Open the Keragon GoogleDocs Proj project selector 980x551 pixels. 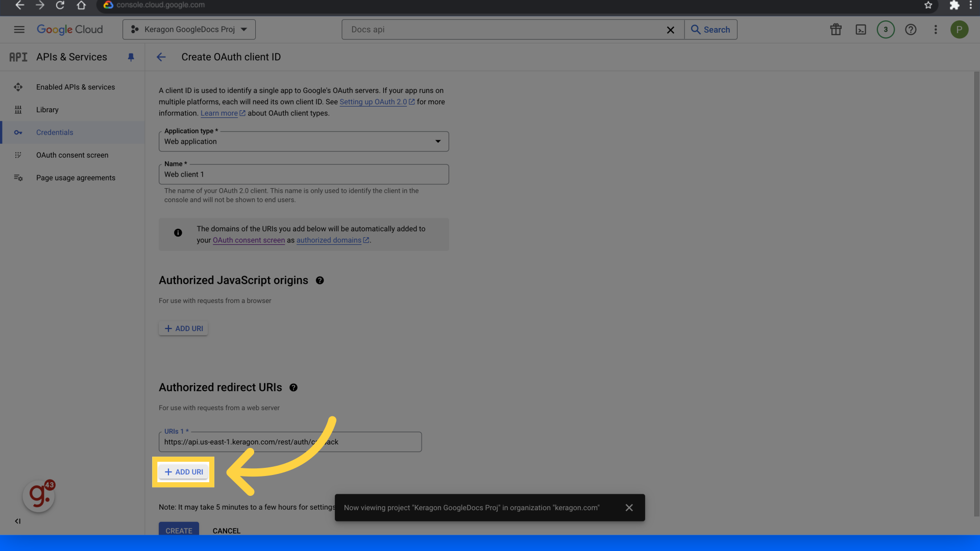(x=189, y=30)
